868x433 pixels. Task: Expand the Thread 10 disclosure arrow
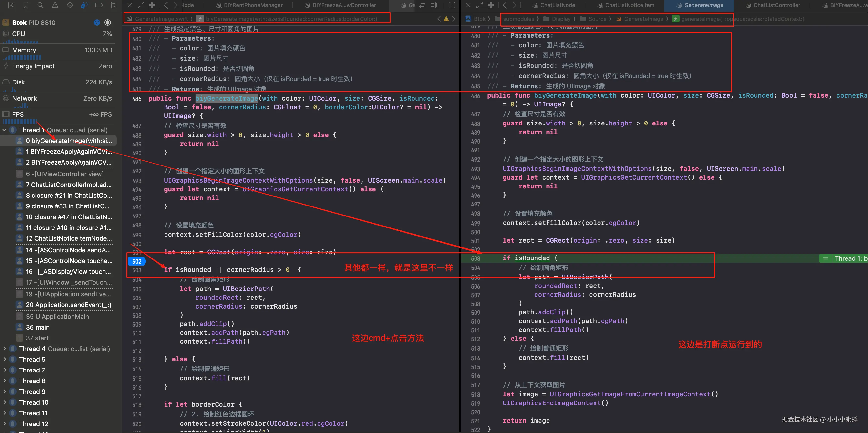(x=5, y=402)
